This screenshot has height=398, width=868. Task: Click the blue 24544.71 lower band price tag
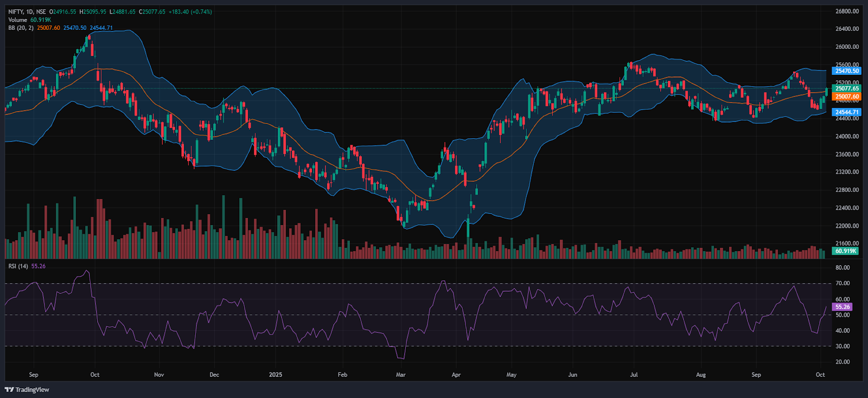(846, 112)
